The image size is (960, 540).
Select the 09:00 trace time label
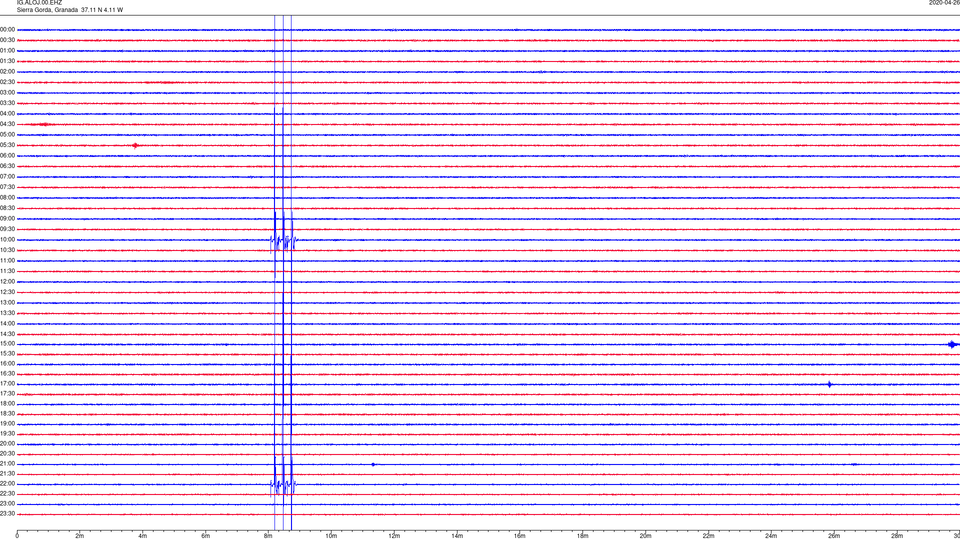tap(7, 219)
